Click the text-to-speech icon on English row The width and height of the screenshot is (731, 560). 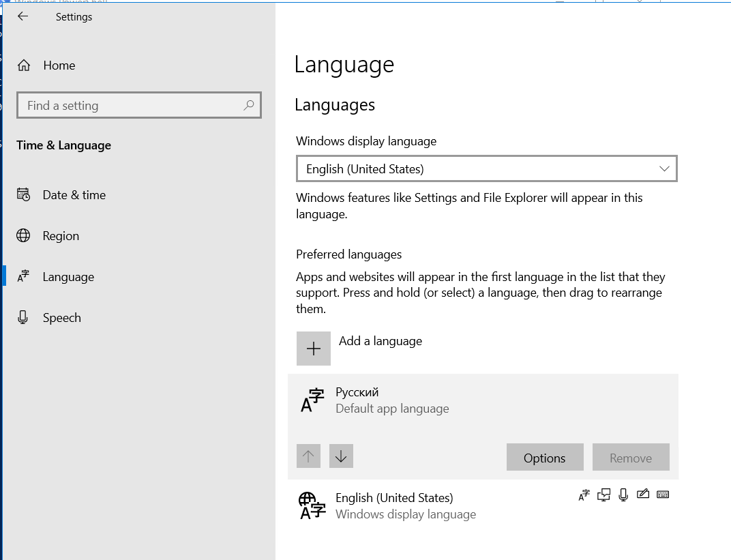click(603, 495)
